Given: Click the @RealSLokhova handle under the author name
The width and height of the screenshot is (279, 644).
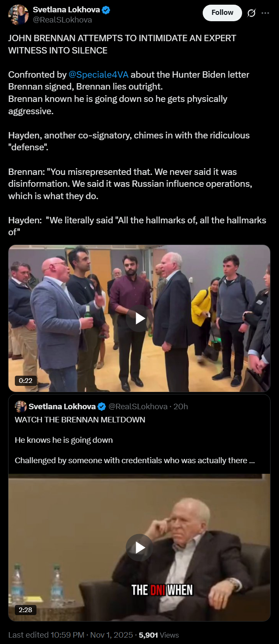Looking at the screenshot, I should click(x=62, y=20).
